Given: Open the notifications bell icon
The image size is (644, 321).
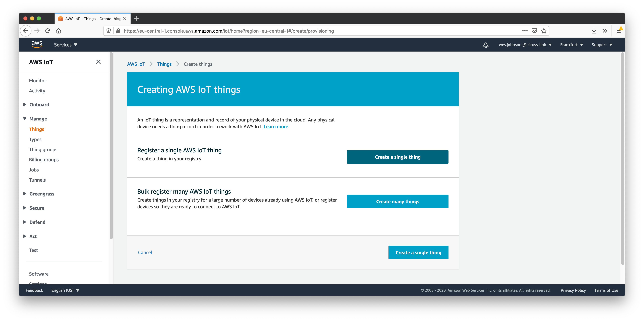Looking at the screenshot, I should tap(486, 45).
